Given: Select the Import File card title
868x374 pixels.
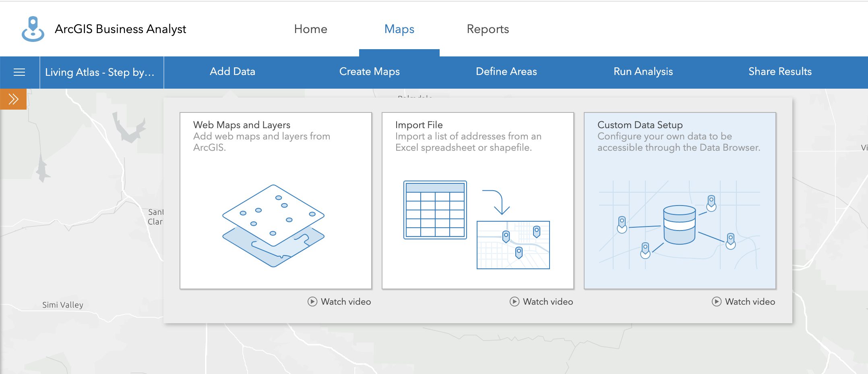Looking at the screenshot, I should pos(419,125).
